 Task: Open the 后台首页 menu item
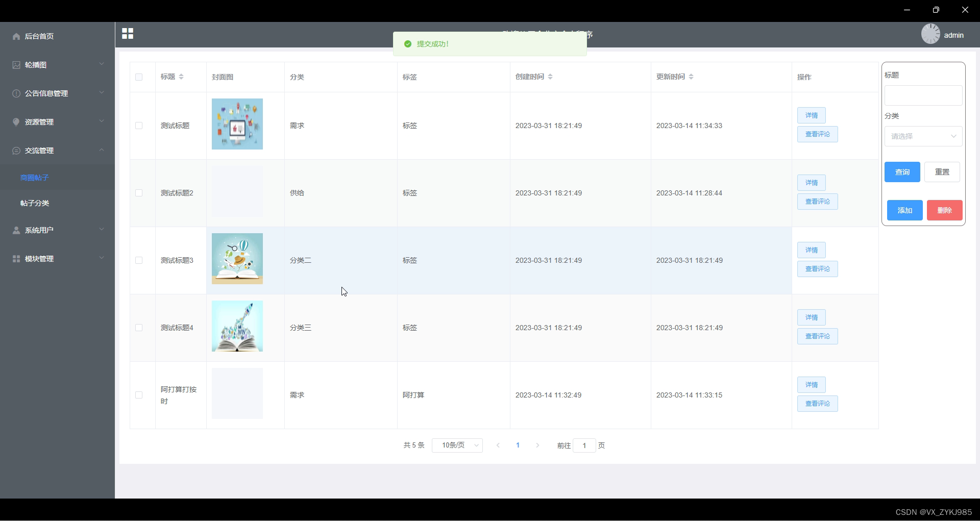point(57,36)
